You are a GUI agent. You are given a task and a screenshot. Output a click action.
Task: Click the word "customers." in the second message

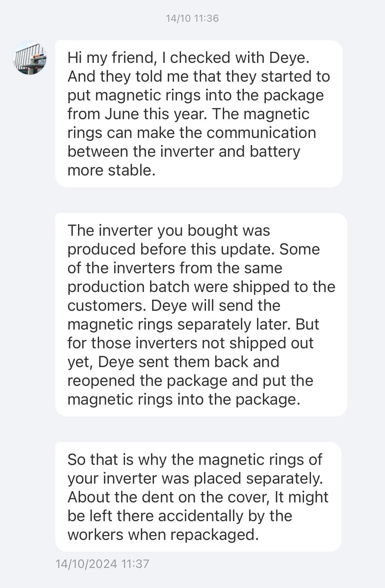107,306
